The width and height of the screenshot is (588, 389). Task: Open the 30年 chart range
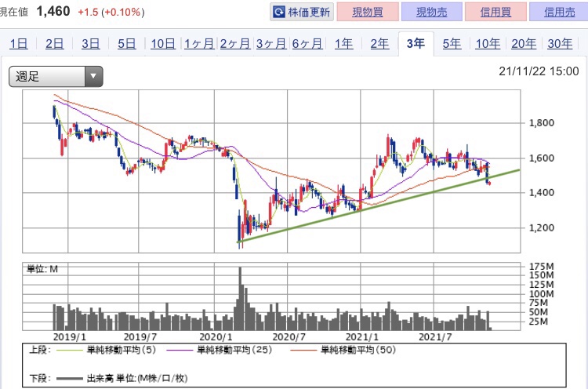[x=560, y=44]
